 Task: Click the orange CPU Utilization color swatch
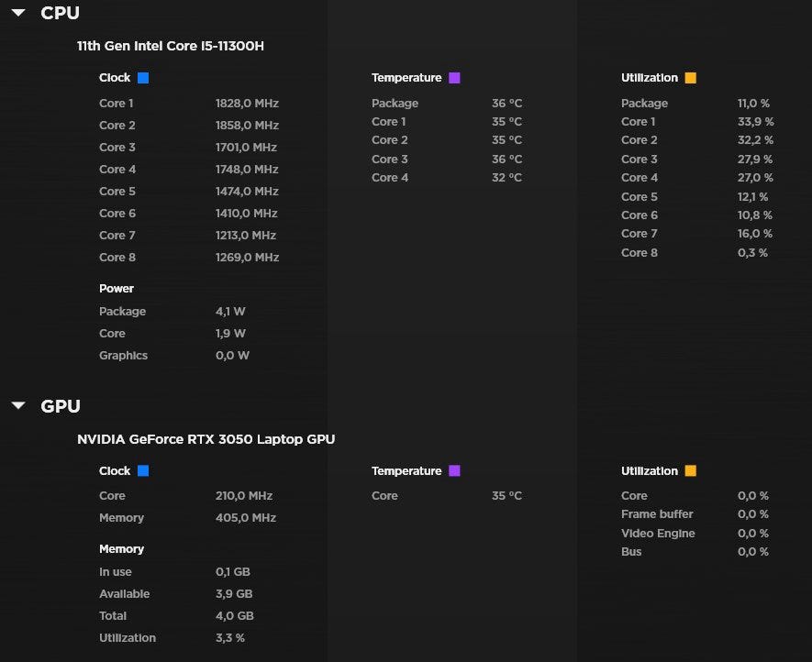[690, 78]
